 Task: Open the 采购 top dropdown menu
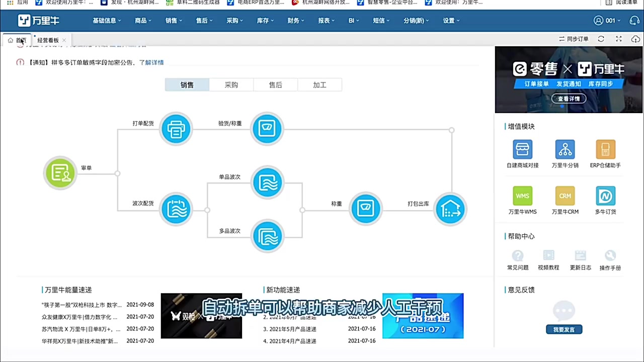tap(234, 21)
